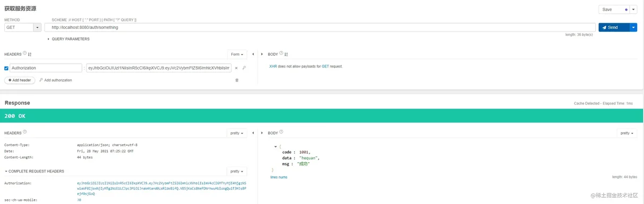Open the Send button's dropdown arrow
Screen dimensions: 644x204
click(x=633, y=27)
